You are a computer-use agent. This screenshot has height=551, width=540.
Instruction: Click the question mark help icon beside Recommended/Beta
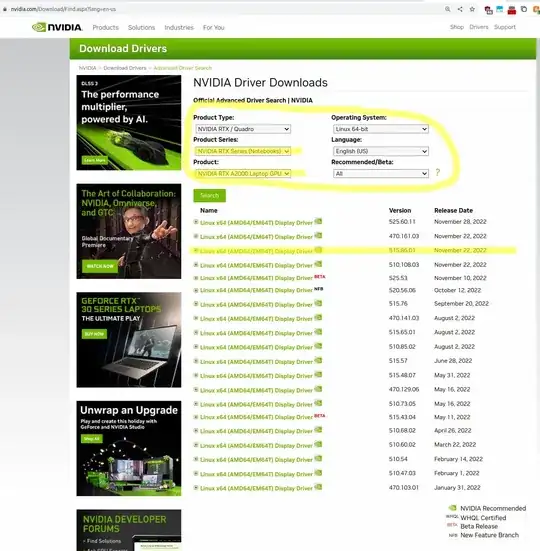coord(437,172)
